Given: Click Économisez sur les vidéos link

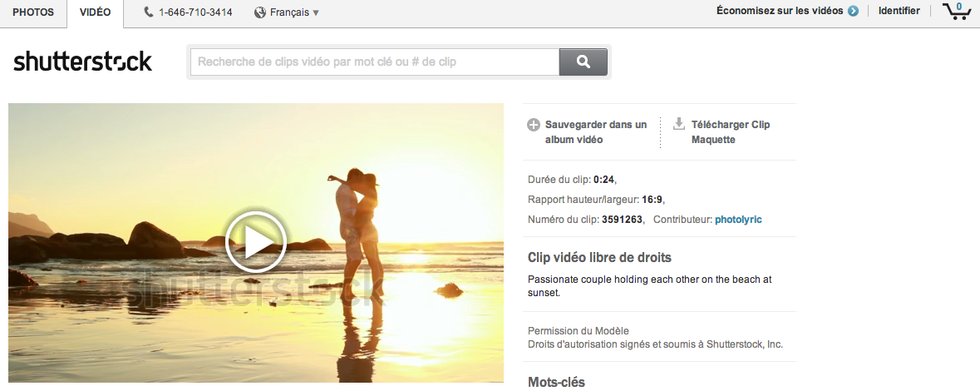Looking at the screenshot, I should pyautogui.click(x=780, y=12).
